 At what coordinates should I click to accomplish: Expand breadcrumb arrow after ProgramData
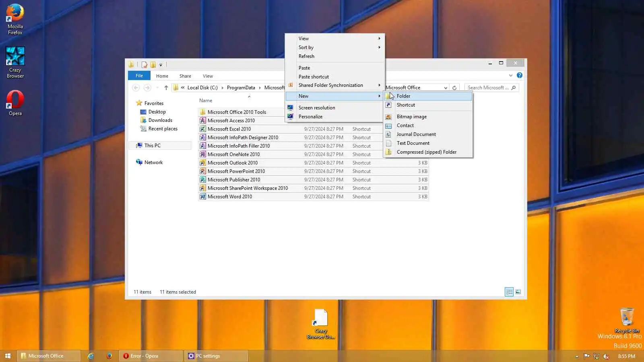[260, 88]
